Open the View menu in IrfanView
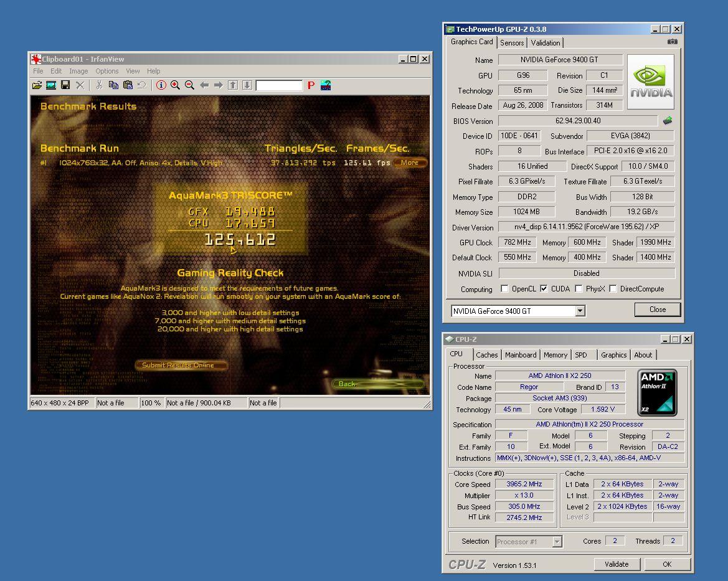The image size is (728, 581). tap(133, 71)
